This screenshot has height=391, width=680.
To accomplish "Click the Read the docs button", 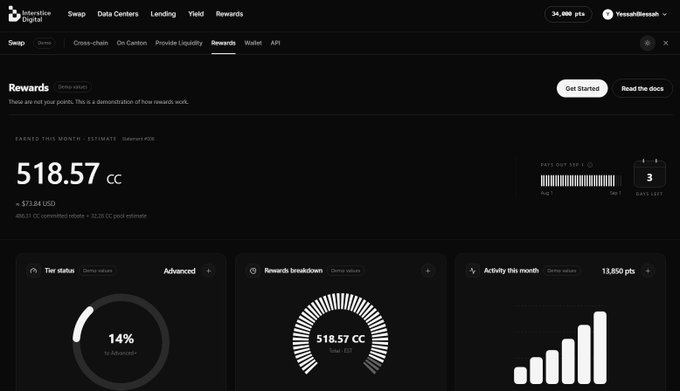I will pyautogui.click(x=642, y=88).
